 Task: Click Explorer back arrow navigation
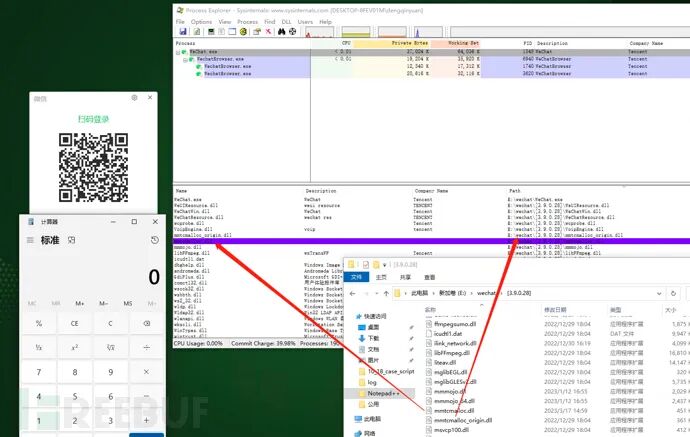pos(352,293)
